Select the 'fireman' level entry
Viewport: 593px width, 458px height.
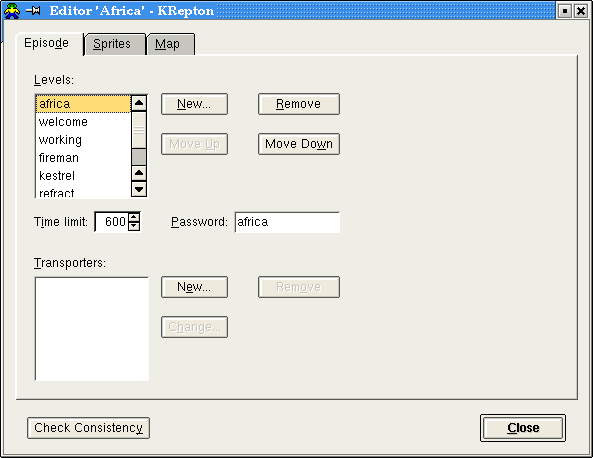(83, 158)
